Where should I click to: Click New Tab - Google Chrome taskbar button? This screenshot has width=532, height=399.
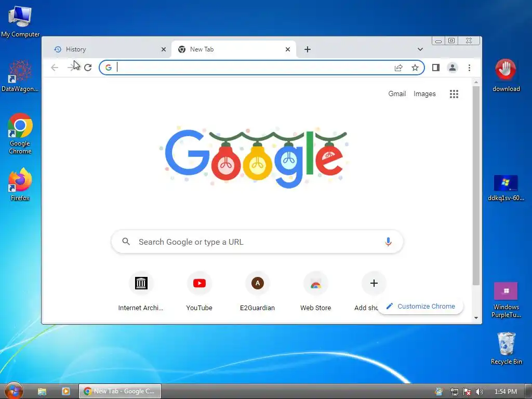(120, 391)
